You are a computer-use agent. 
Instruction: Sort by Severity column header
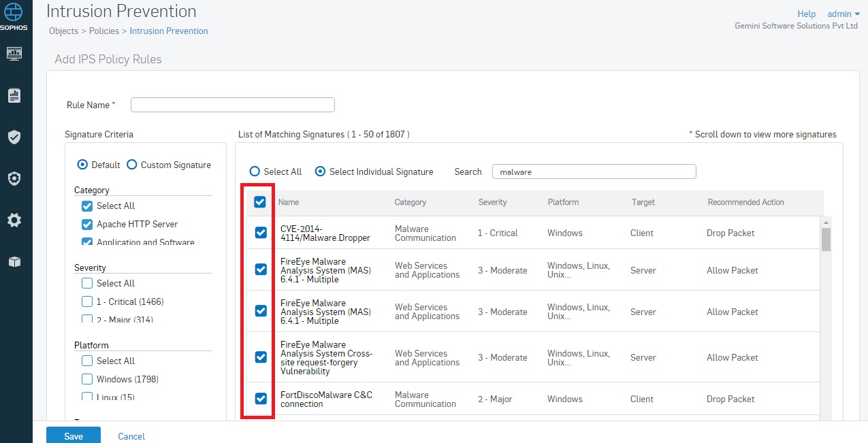click(492, 202)
